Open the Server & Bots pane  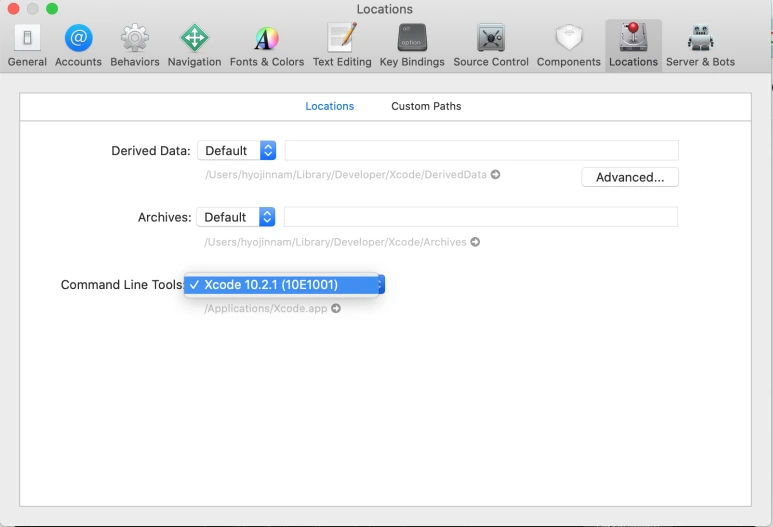(x=701, y=46)
